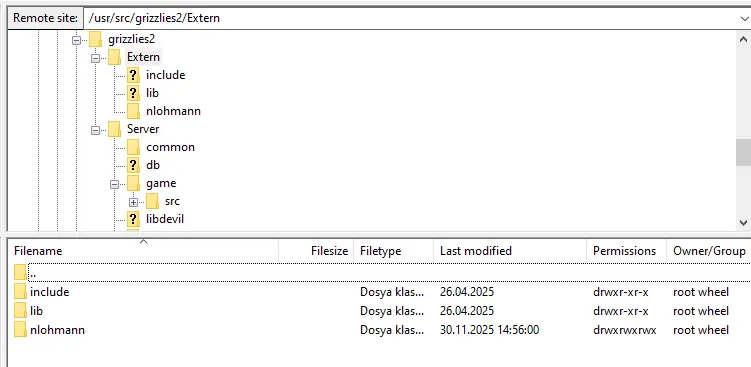This screenshot has width=751, height=367.
Task: Select grizzlies2 folder icon in tree
Action: (x=95, y=39)
